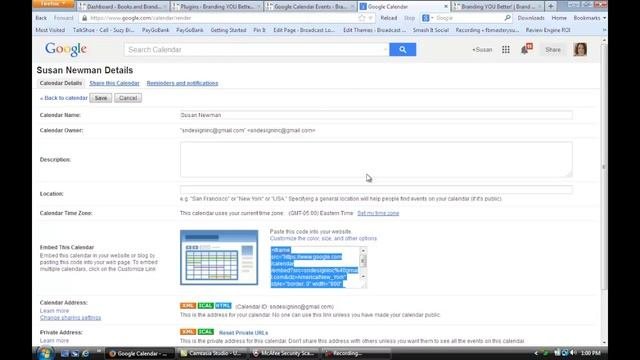Close the Google Calendar browser tab
Viewport: 640px width, 360px height.
[445, 7]
